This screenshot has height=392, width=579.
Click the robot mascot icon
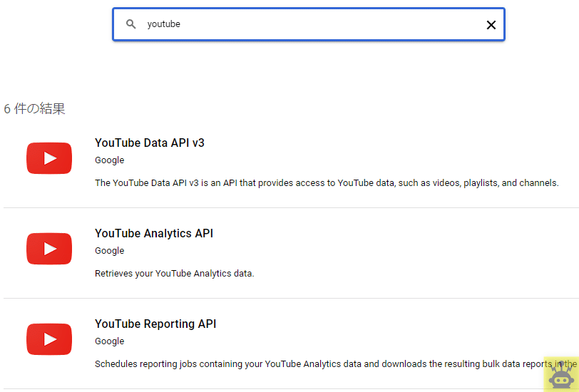coord(561,375)
